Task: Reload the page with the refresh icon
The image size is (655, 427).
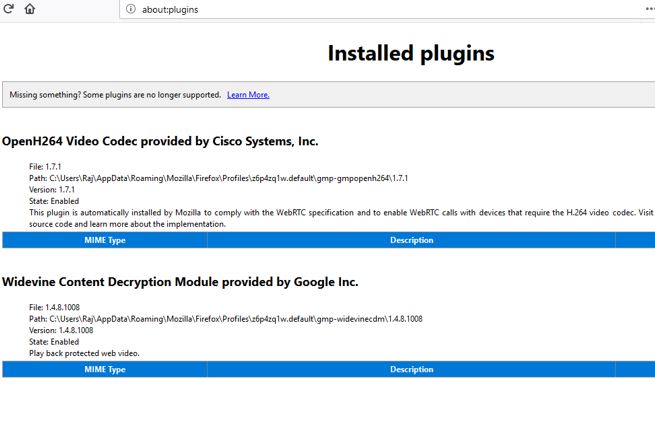Action: 8,8
